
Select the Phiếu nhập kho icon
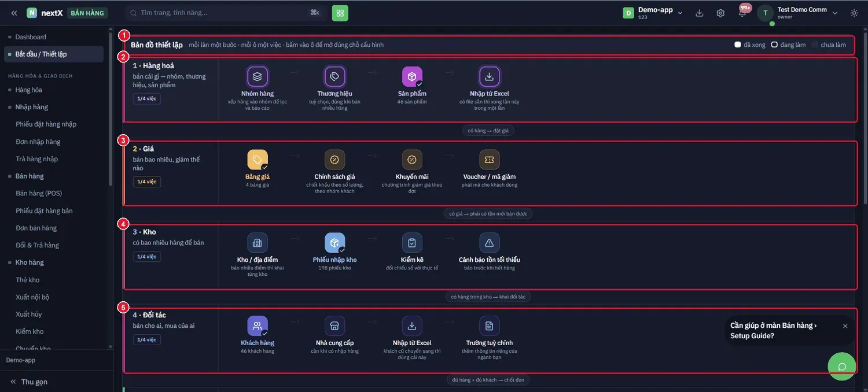click(x=335, y=243)
